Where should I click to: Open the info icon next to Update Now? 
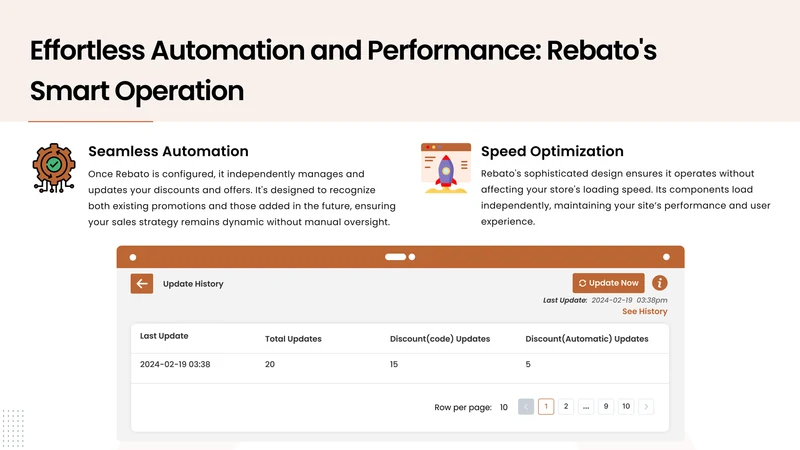pyautogui.click(x=659, y=283)
